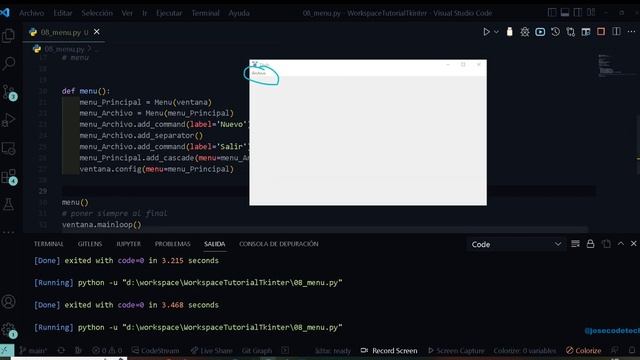The image size is (640, 360).
Task: Split the editor to the right
Action: coord(616,32)
